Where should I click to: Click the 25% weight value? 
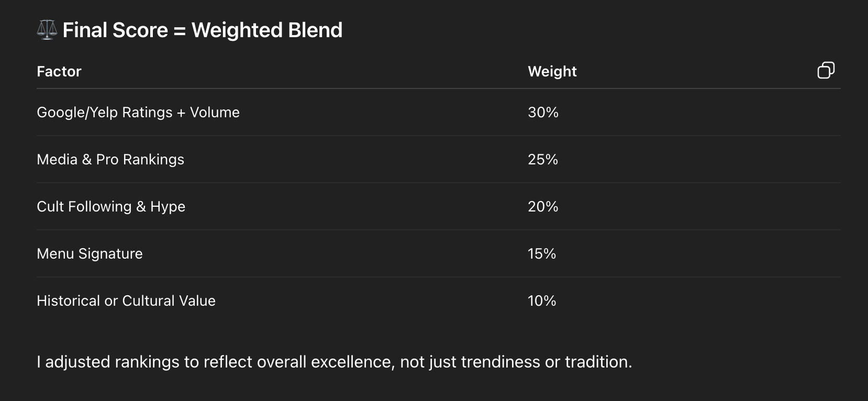543,160
